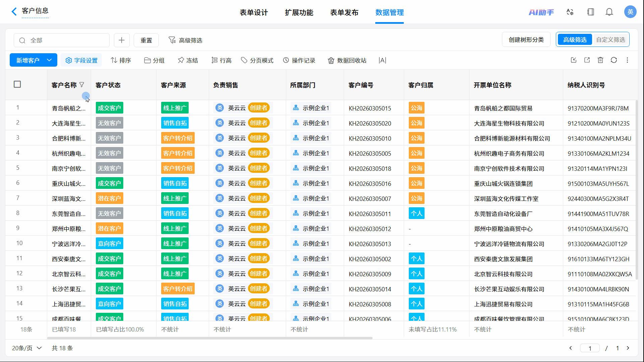The height and width of the screenshot is (362, 644).
Task: Click the 冻结 freeze pin tool
Action: (x=188, y=60)
